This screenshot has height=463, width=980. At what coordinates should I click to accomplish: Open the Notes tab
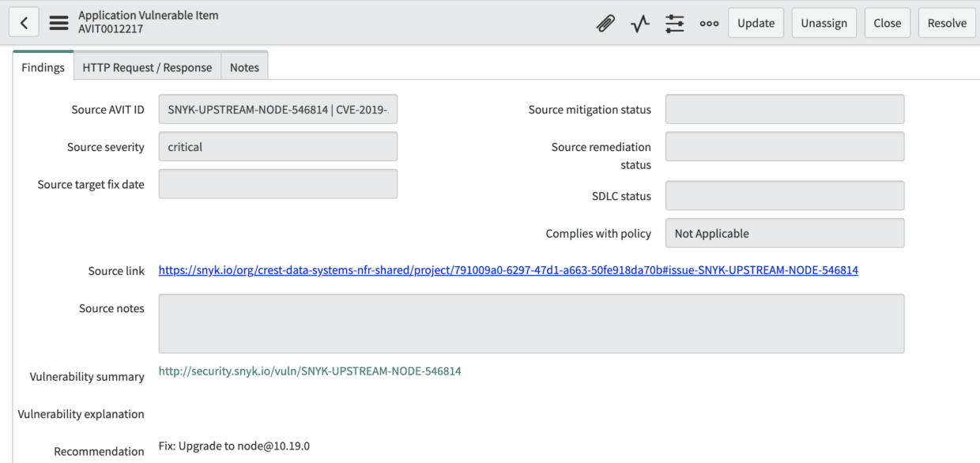click(x=244, y=67)
